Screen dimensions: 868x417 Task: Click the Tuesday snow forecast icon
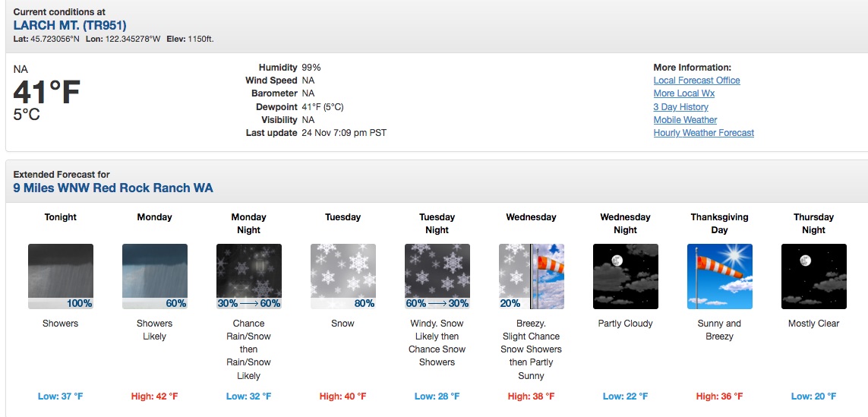(342, 276)
